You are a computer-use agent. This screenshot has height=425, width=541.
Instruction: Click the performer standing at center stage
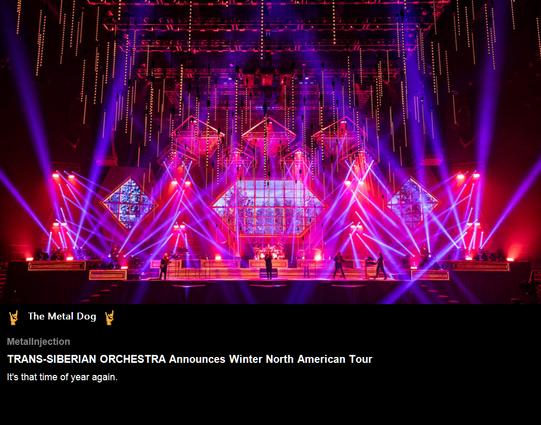click(x=268, y=265)
